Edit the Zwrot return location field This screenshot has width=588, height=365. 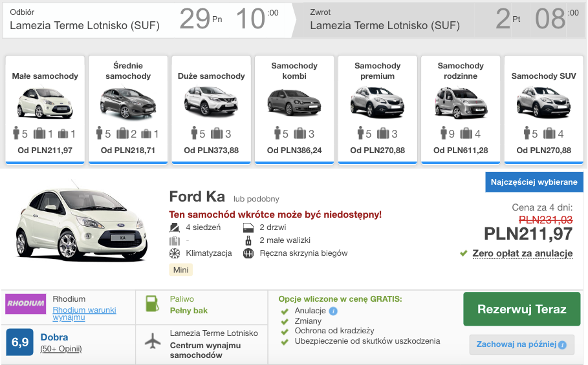[385, 20]
